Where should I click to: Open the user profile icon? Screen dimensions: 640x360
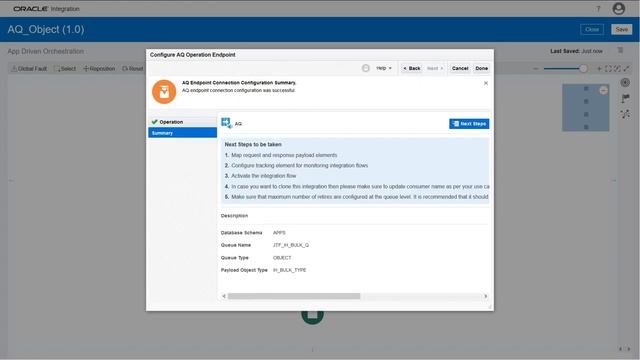(619, 9)
